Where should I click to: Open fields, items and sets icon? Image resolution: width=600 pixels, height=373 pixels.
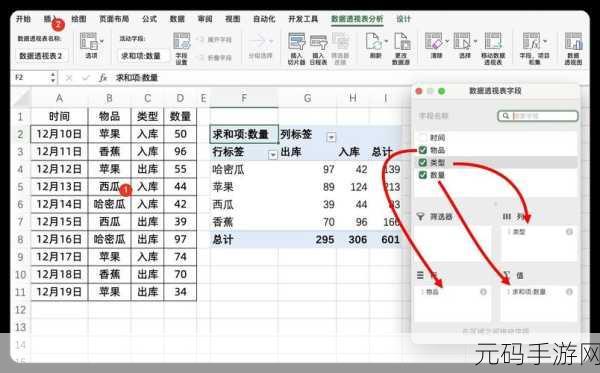tap(532, 41)
